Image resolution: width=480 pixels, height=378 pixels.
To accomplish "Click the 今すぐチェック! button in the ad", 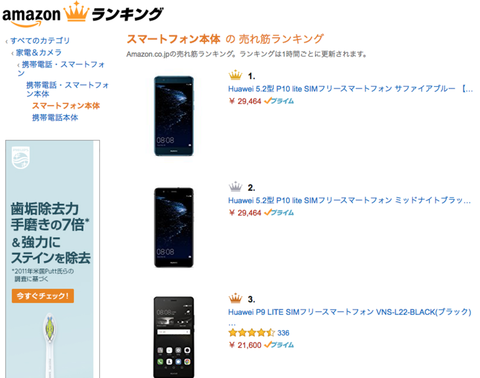I will [43, 296].
